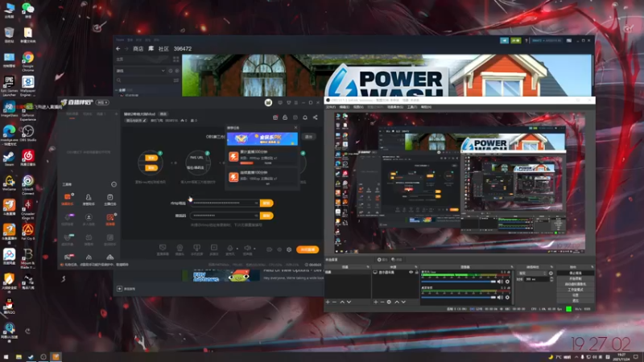This screenshot has width=644, height=362.
Task: Add a new scene in OBS Scenes panel
Action: [328, 302]
